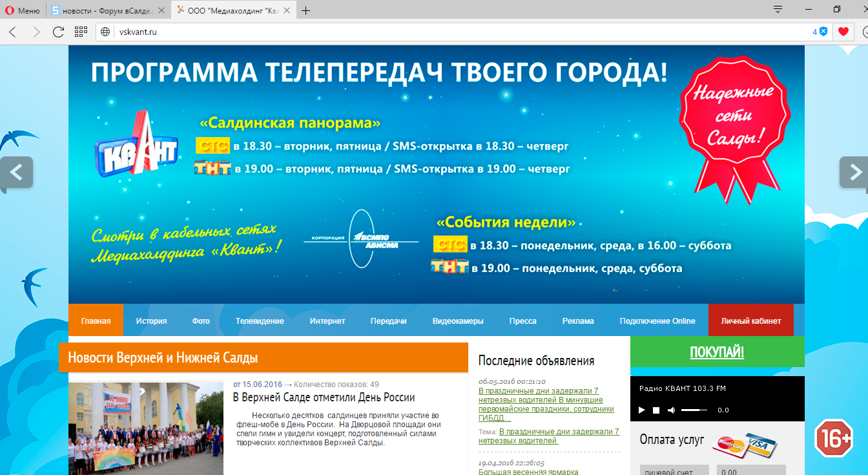Play the Радио КВАНТ 103.3 FM stream
This screenshot has height=475, width=868.
[x=641, y=410]
